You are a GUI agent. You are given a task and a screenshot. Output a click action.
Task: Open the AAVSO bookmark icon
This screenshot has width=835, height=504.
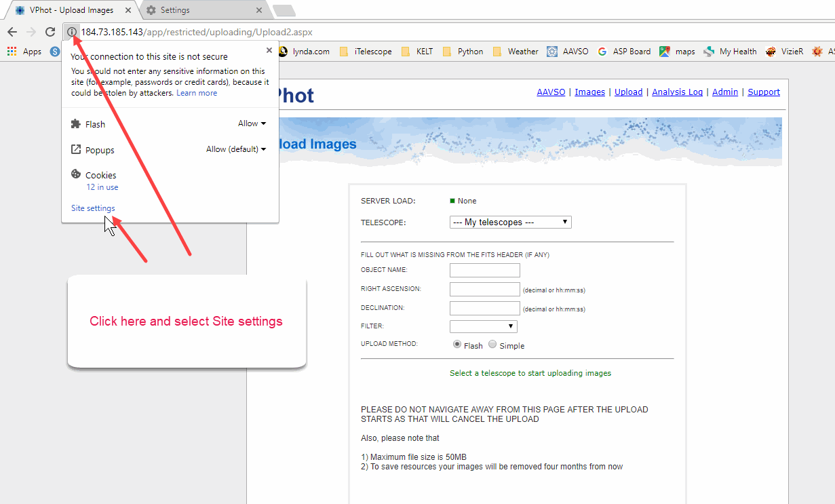[x=553, y=52]
